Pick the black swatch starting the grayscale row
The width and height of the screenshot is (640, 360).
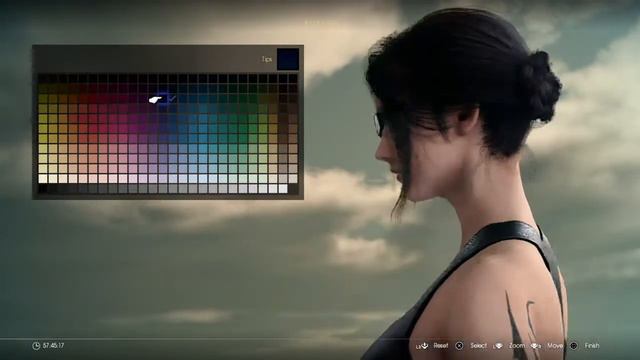pyautogui.click(x=42, y=189)
